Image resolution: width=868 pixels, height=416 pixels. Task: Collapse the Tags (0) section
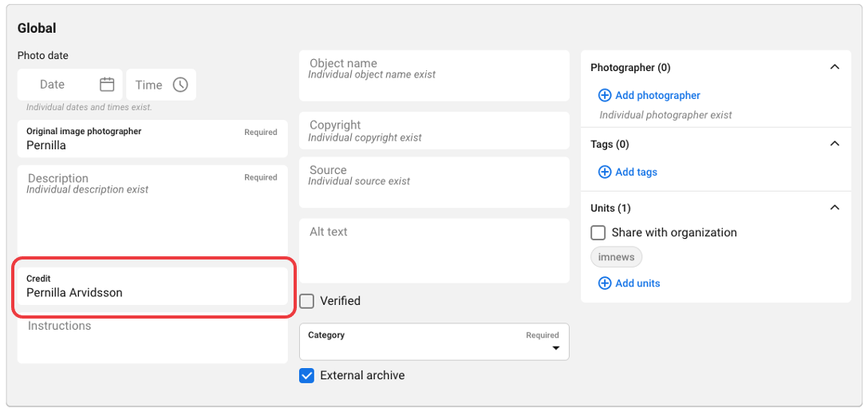click(834, 145)
